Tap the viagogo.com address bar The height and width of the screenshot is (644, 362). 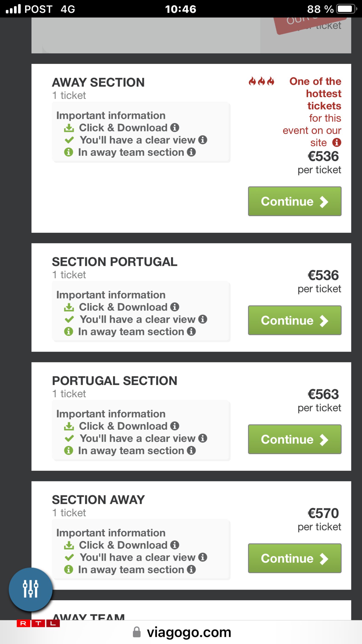[x=189, y=632]
